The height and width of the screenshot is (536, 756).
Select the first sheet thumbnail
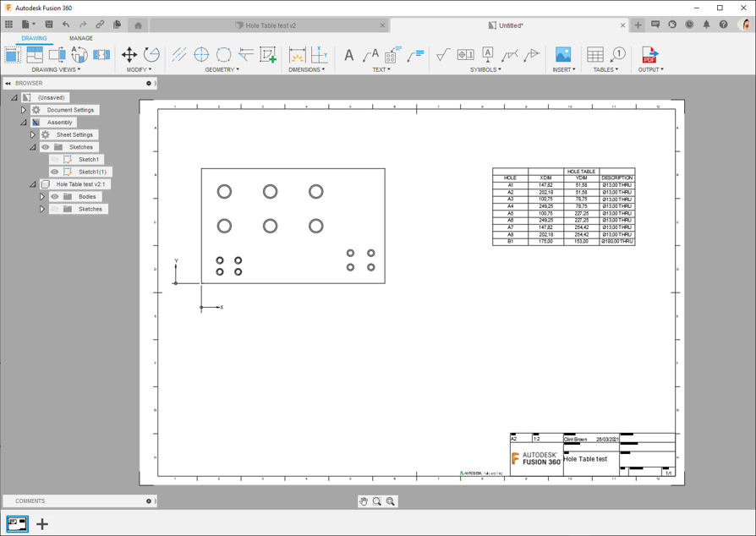[x=17, y=524]
